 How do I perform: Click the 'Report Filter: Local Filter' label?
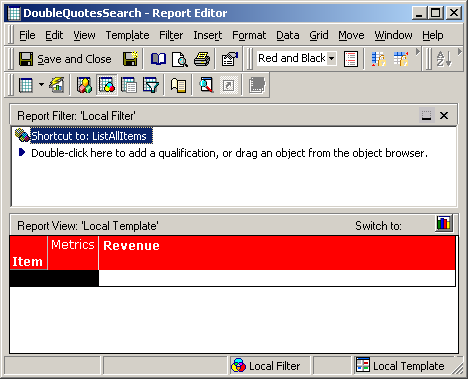(x=76, y=116)
